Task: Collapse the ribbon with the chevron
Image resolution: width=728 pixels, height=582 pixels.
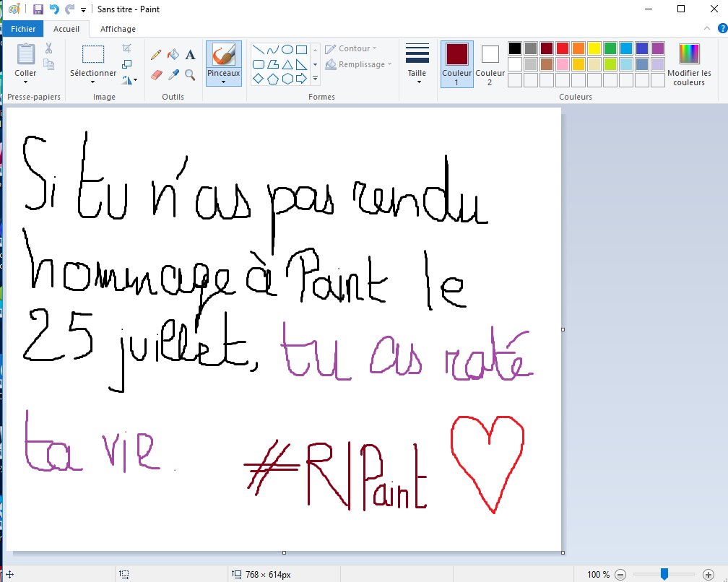Action: pyautogui.click(x=706, y=28)
